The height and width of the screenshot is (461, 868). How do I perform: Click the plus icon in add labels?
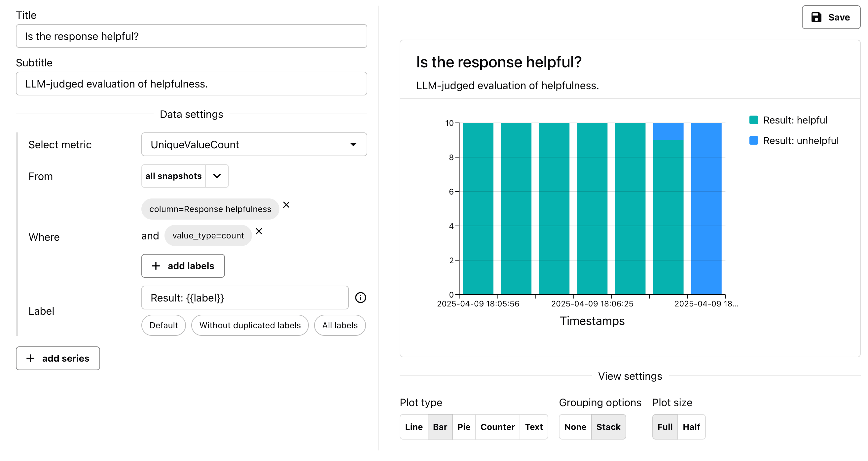click(x=156, y=266)
